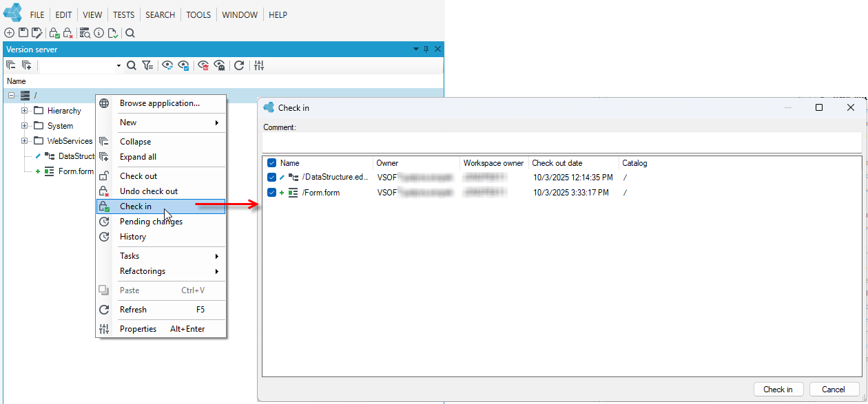Image resolution: width=868 pixels, height=404 pixels.
Task: Open the Version server panel options arrow
Action: [x=416, y=50]
